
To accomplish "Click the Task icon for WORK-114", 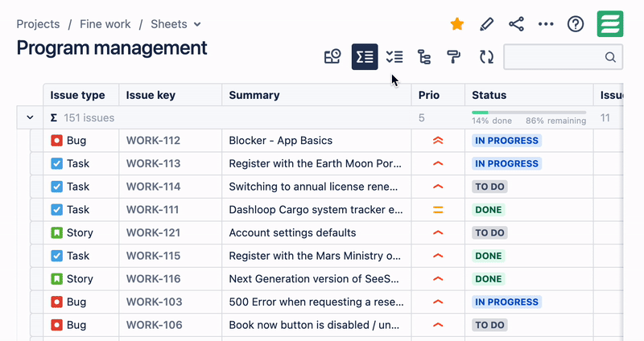I will tap(56, 187).
